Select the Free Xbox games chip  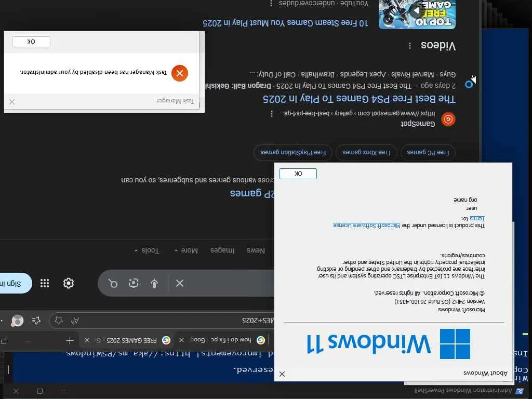pyautogui.click(x=366, y=152)
